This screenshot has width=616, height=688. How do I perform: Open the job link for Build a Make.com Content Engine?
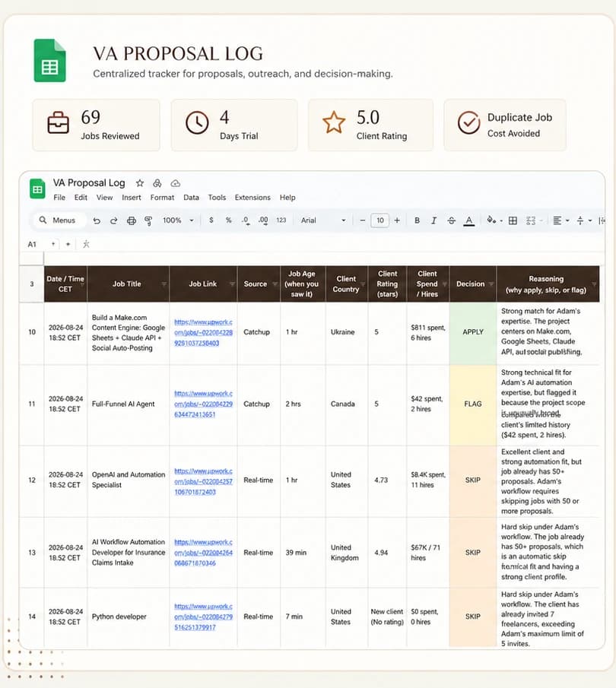tap(203, 332)
